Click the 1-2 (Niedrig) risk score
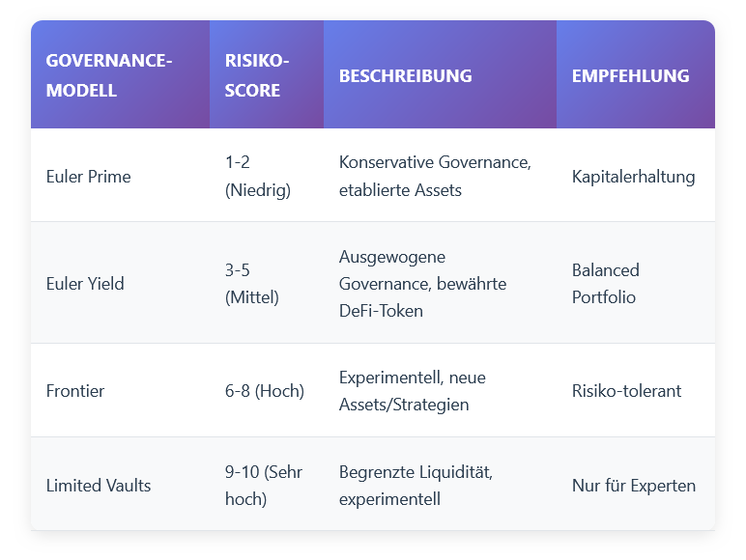Screen dimensions: 746x560 [258, 177]
